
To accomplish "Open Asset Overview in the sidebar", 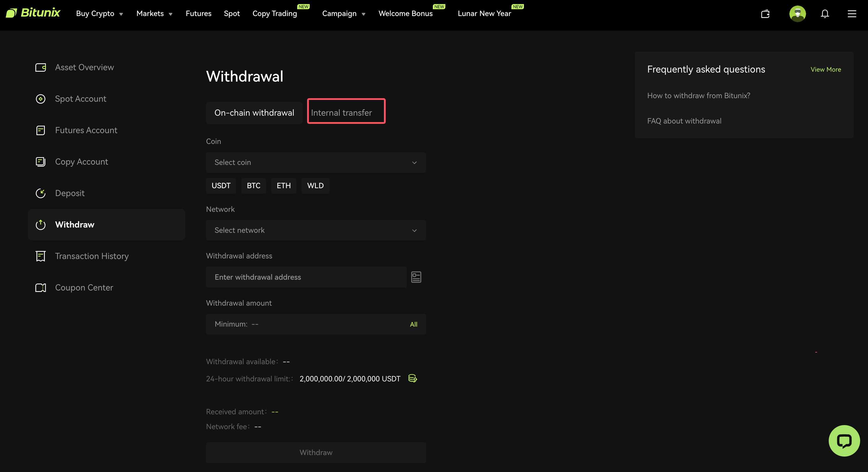I will [84, 68].
